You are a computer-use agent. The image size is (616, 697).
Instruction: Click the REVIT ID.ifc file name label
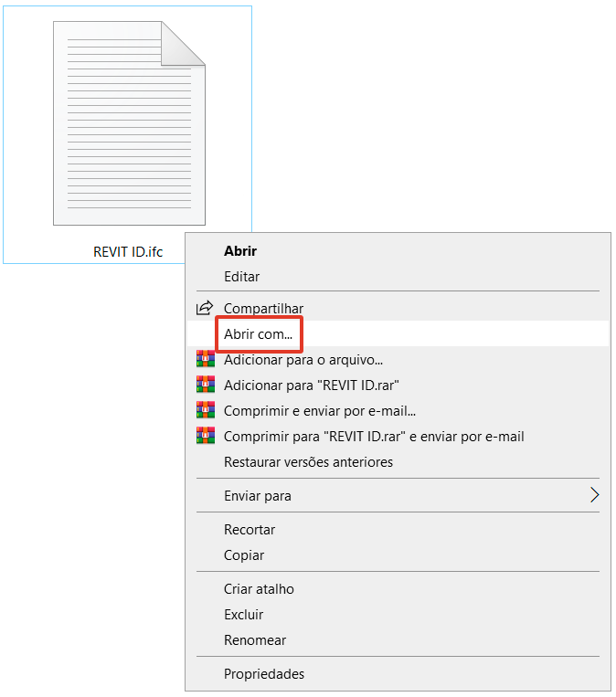(128, 252)
